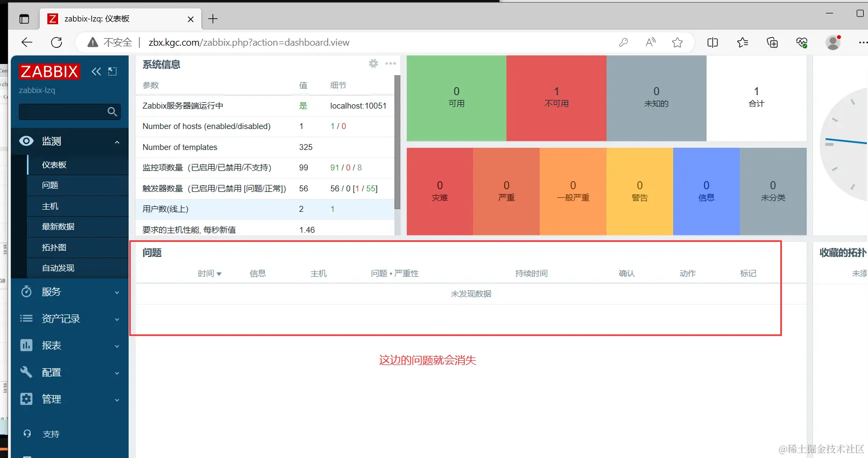Expand the 服务 menu section
868x458 pixels.
pyautogui.click(x=117, y=292)
